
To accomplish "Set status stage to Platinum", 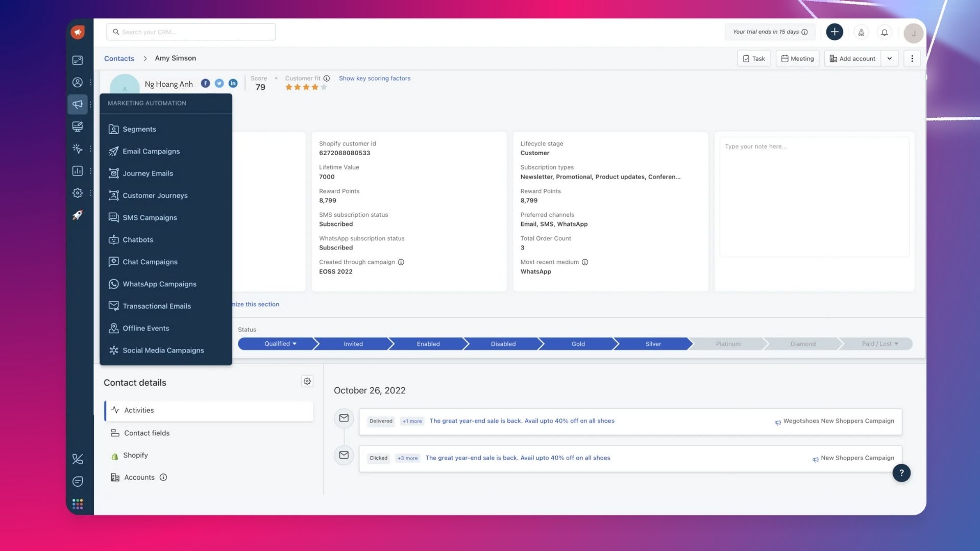I will tap(728, 344).
